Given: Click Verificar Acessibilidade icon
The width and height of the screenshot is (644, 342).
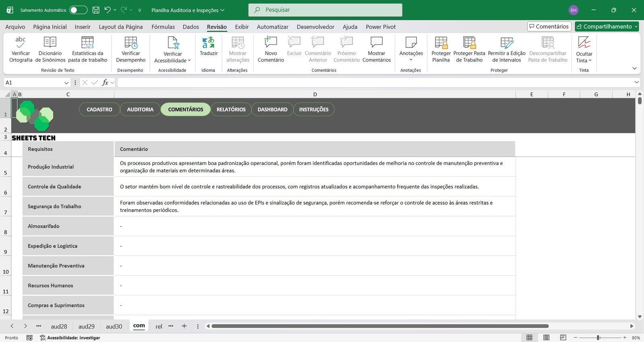Looking at the screenshot, I should 173,43.
